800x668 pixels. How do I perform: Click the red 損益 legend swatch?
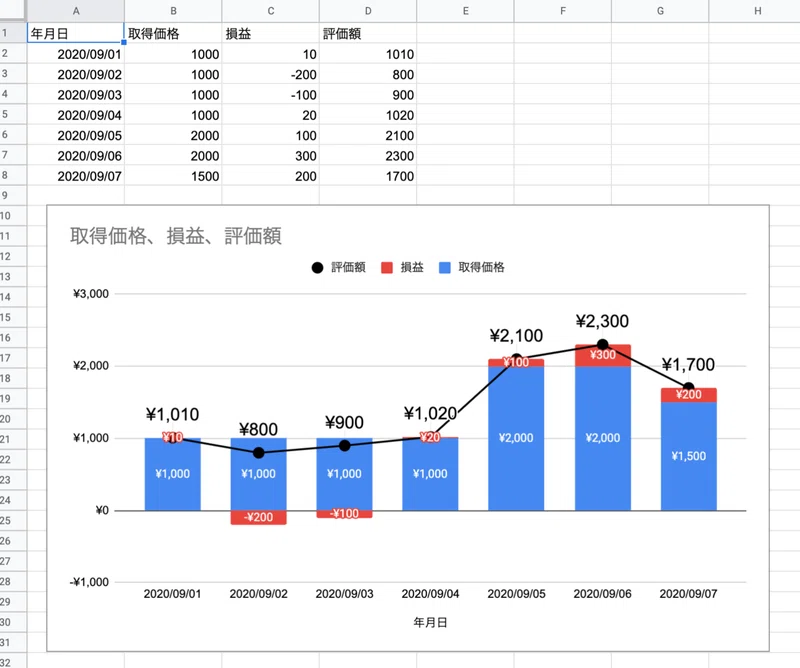tap(387, 267)
